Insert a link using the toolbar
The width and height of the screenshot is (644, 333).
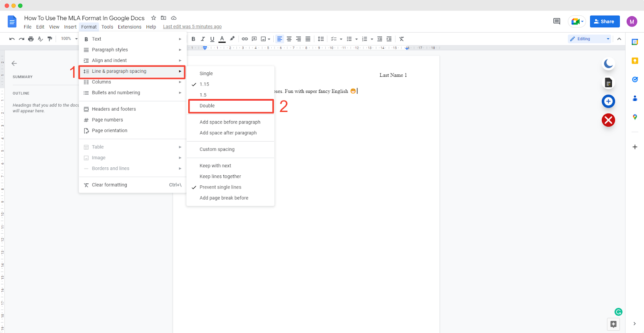245,39
